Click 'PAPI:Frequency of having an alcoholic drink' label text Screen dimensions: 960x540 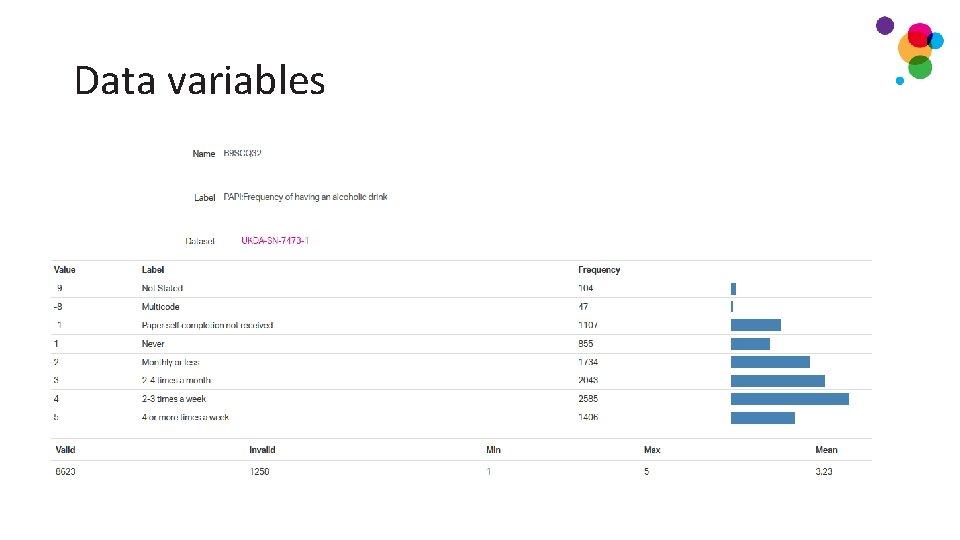click(x=305, y=197)
